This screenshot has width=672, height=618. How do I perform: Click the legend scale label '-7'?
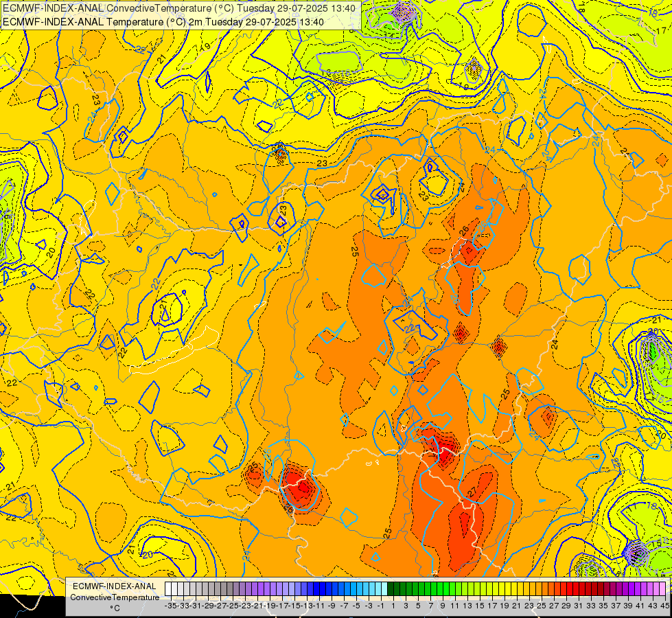click(x=344, y=606)
